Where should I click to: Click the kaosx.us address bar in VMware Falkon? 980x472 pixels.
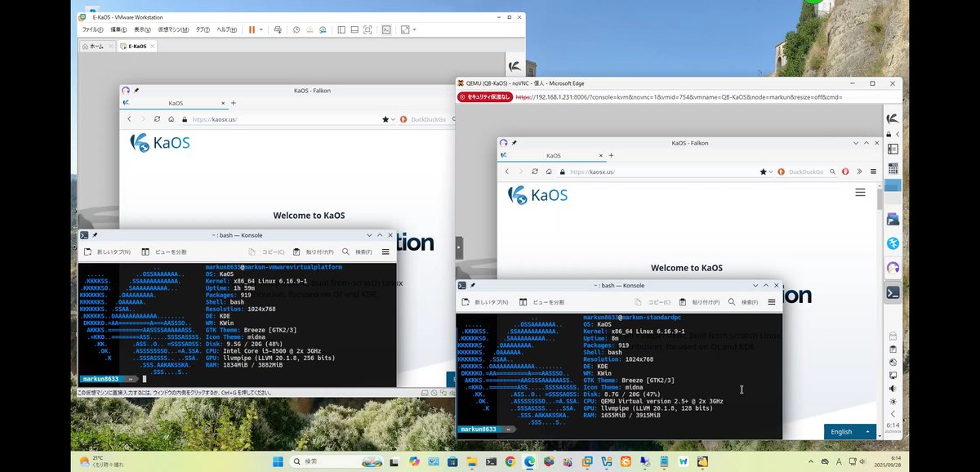click(278, 119)
